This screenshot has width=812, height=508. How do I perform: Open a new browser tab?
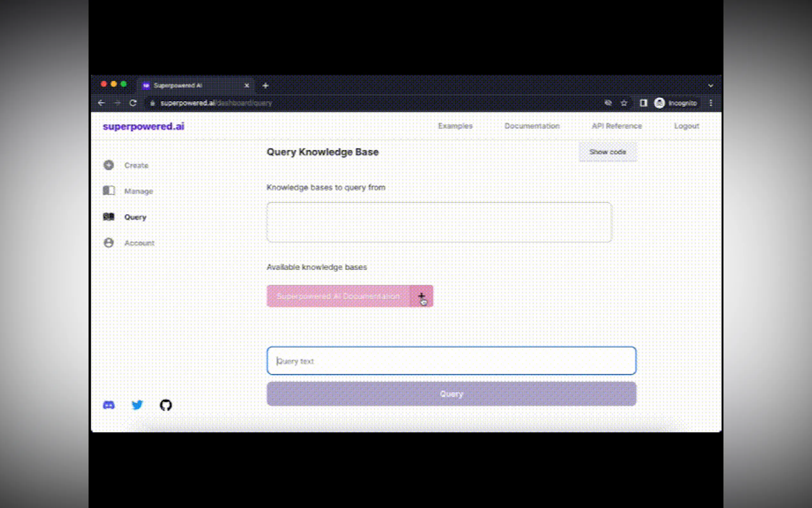pos(265,86)
